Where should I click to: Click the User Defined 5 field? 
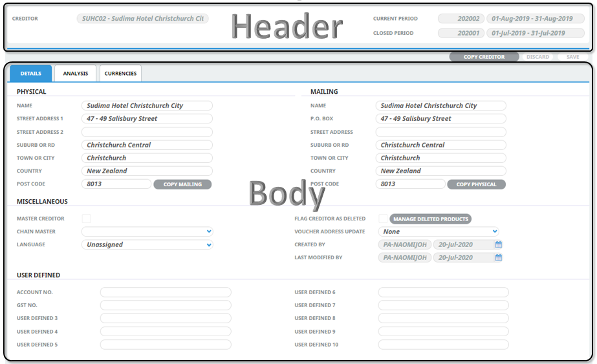(166, 345)
